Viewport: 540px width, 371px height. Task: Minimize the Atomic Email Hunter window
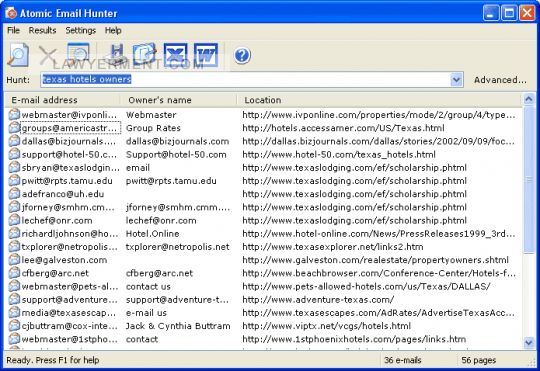[x=491, y=13]
